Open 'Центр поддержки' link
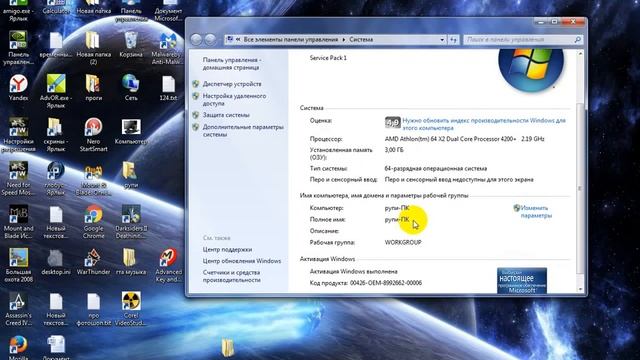Image resolution: width=640 pixels, height=360 pixels. 227,249
